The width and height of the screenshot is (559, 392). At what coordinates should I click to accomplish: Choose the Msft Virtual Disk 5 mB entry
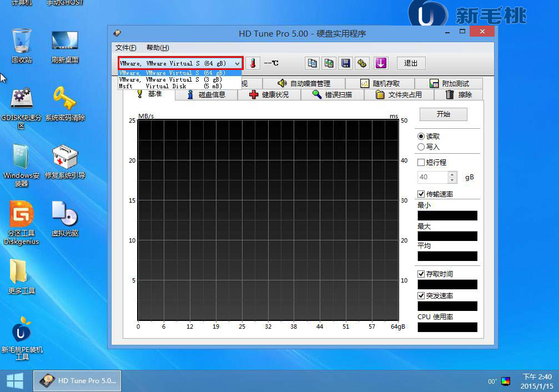pyautogui.click(x=180, y=86)
